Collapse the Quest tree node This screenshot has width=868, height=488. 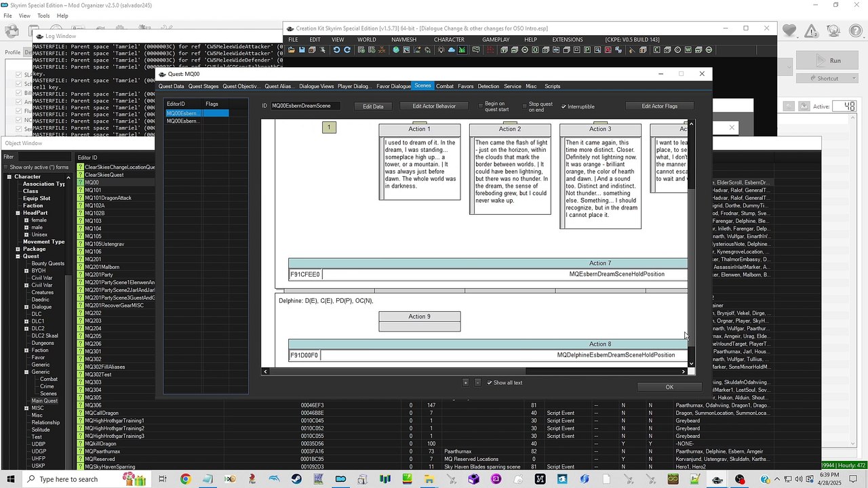click(x=18, y=257)
